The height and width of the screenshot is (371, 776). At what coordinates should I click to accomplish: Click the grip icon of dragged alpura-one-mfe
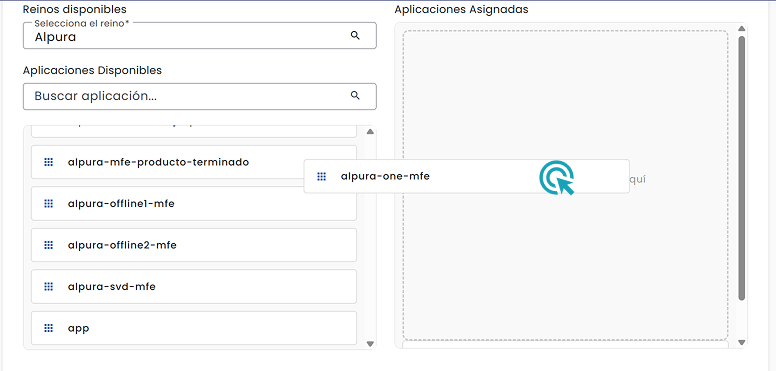pyautogui.click(x=322, y=176)
